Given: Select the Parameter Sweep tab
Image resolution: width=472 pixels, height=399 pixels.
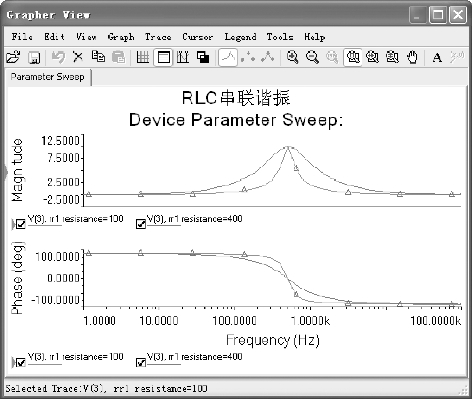Looking at the screenshot, I should [48, 77].
